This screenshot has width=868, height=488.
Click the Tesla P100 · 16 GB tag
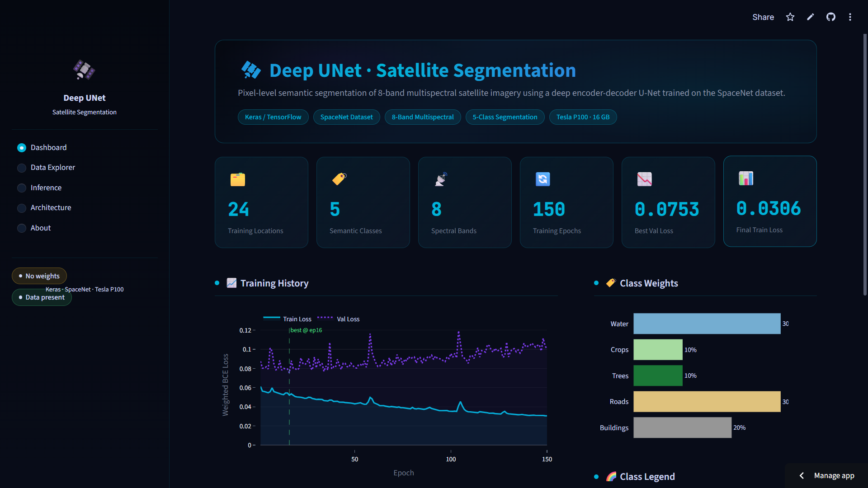(x=583, y=117)
